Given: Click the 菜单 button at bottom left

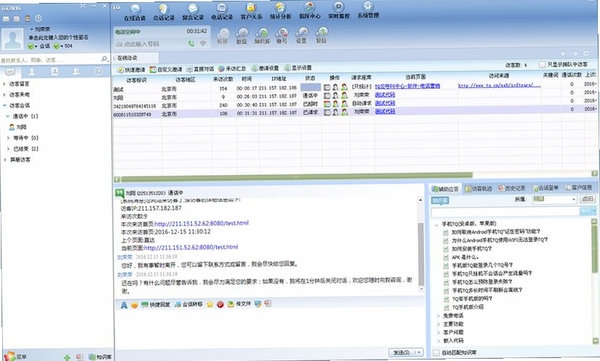Looking at the screenshot, I should point(16,356).
